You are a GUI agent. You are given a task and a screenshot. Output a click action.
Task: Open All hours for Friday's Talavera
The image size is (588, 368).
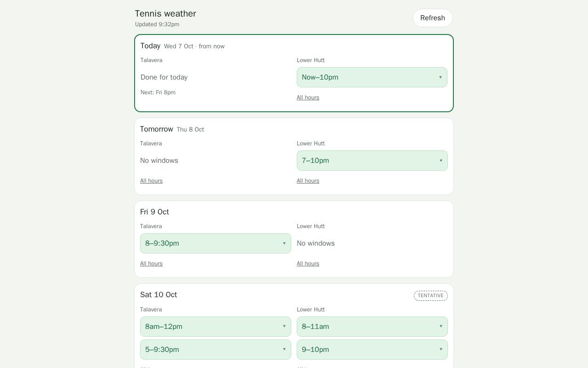click(x=151, y=264)
